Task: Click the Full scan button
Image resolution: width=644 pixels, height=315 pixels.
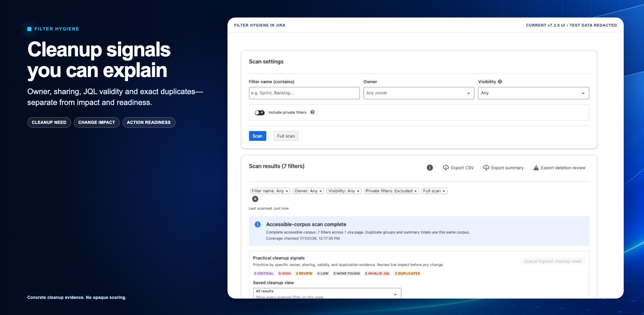Action: pyautogui.click(x=286, y=136)
